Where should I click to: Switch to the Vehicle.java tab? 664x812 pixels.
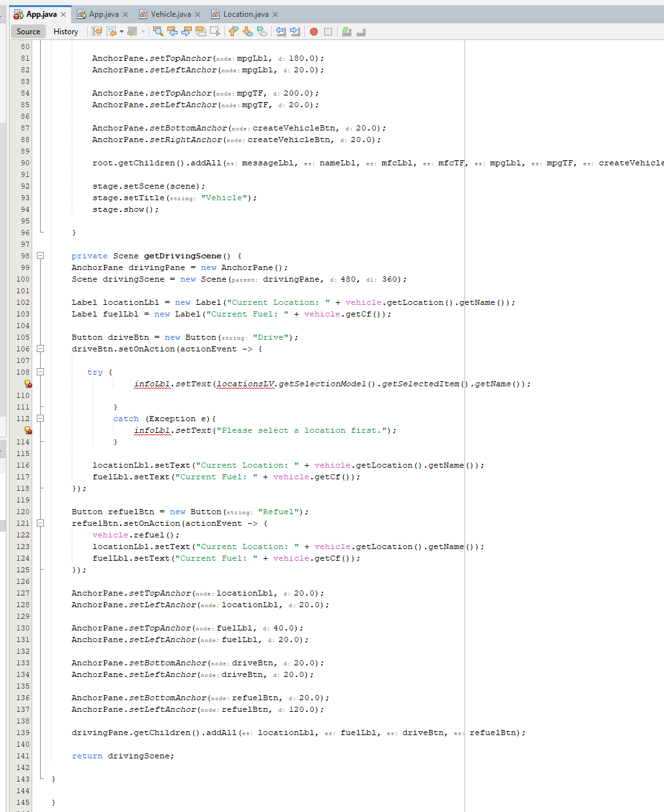pos(169,13)
